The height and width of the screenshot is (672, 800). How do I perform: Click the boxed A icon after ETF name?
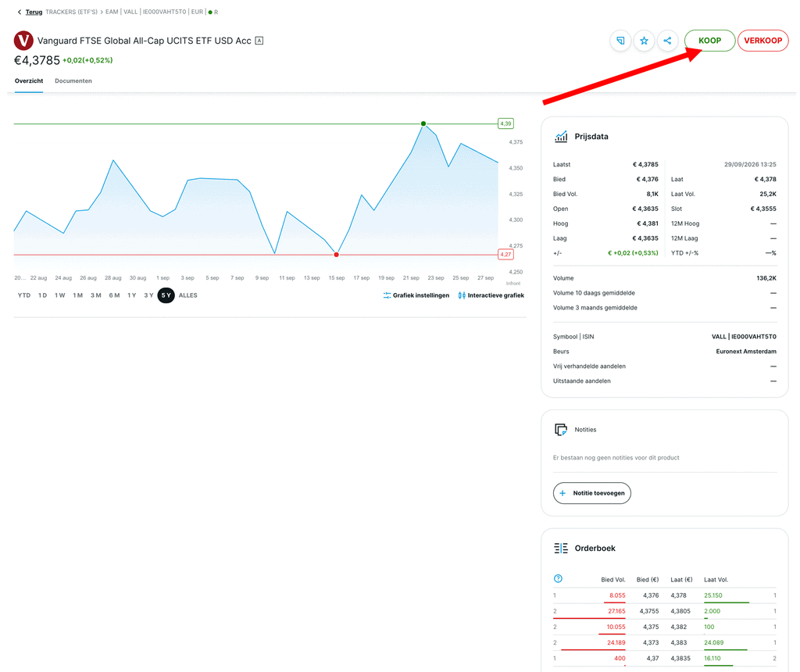[x=259, y=41]
